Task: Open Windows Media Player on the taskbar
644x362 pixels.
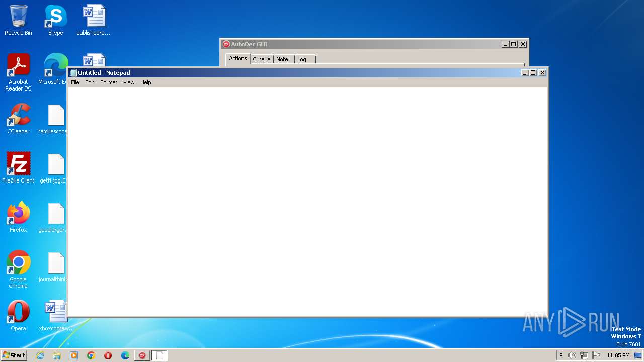Action: click(x=74, y=355)
